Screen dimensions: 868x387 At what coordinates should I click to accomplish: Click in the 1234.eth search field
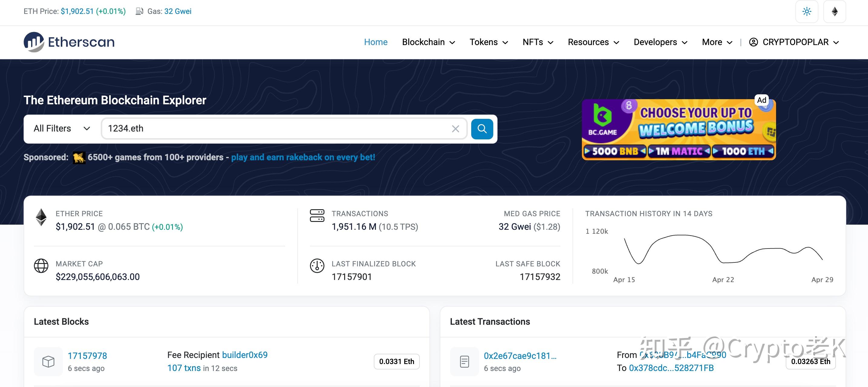pos(276,129)
